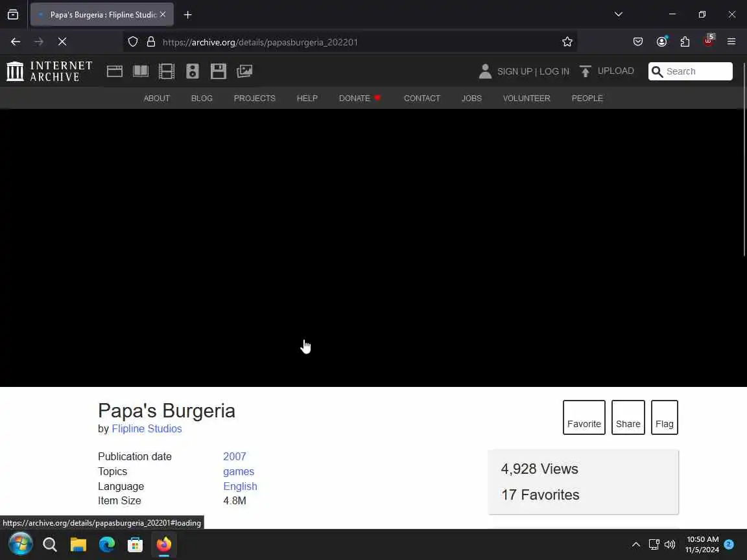This screenshot has height=560, width=747.
Task: Open the browser extensions puzzle icon
Action: (685, 42)
